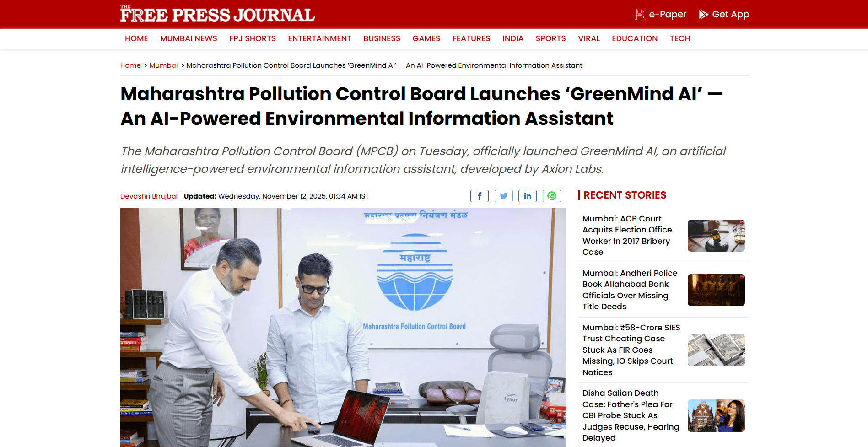The width and height of the screenshot is (868, 447).
Task: Click the Get App button
Action: [724, 14]
